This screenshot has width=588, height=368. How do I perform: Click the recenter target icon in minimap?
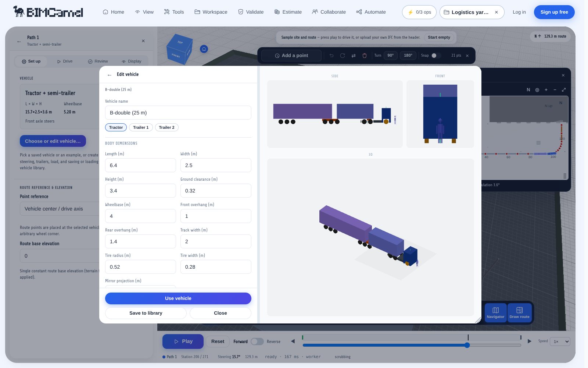(537, 90)
